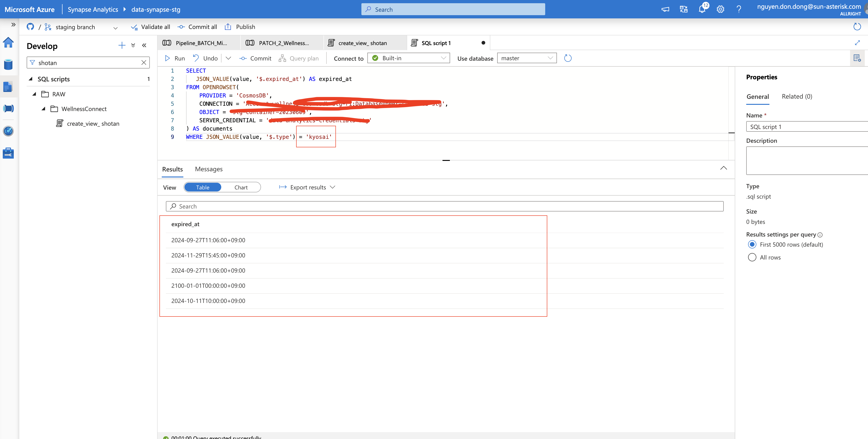Open the Monitor hub gauge icon

(8, 131)
